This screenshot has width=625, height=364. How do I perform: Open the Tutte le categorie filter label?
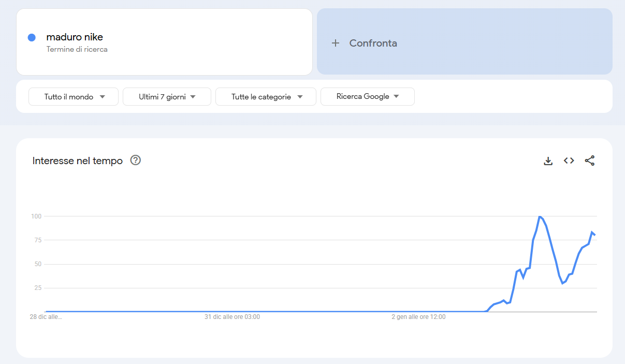[x=261, y=97]
